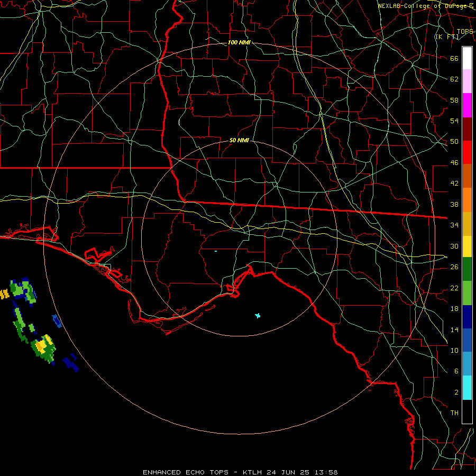The image size is (476, 476).
Task: Click the 42 legend value
Action: (x=454, y=183)
